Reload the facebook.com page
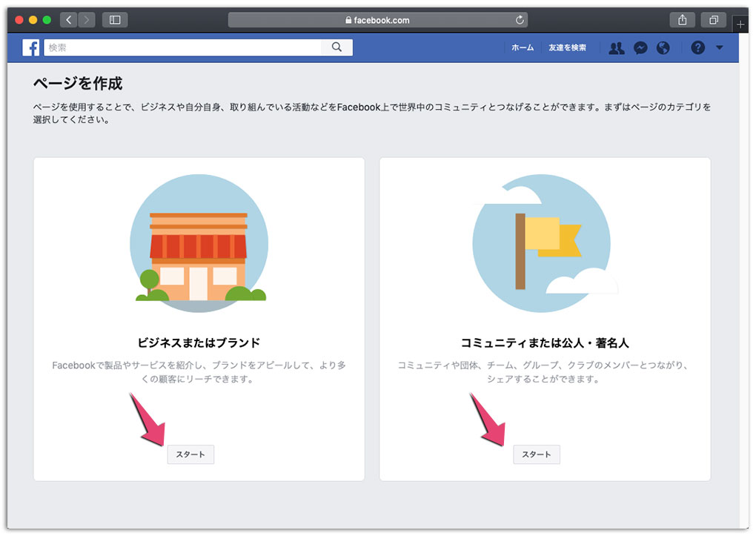 pos(519,20)
